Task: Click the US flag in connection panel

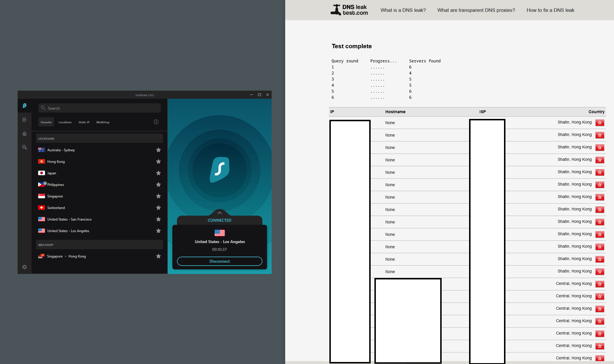Action: tap(220, 233)
